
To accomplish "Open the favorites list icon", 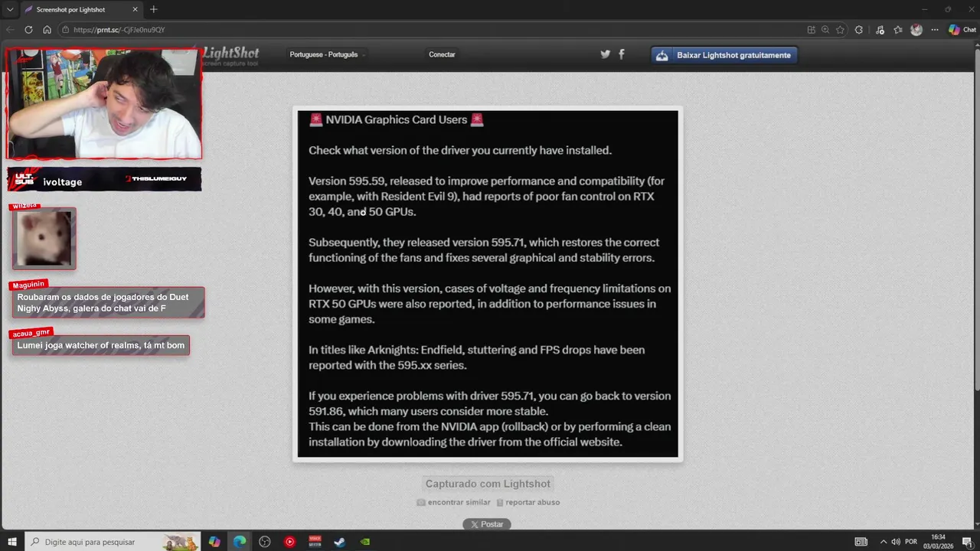I will 898,30.
